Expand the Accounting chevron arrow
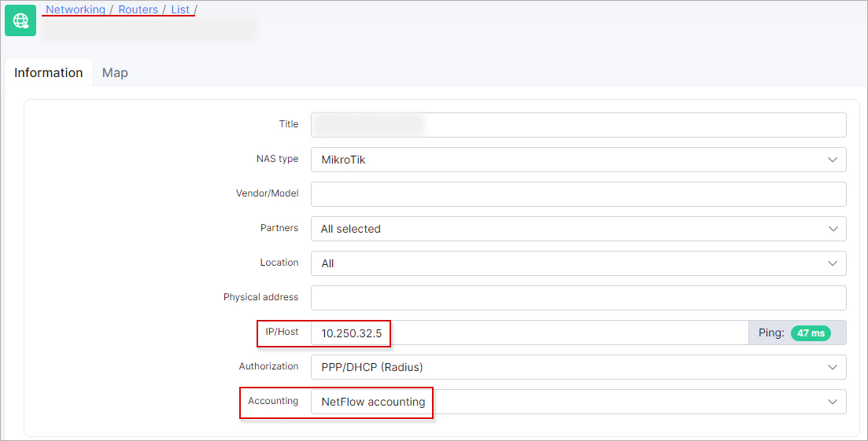868x441 pixels. [833, 402]
